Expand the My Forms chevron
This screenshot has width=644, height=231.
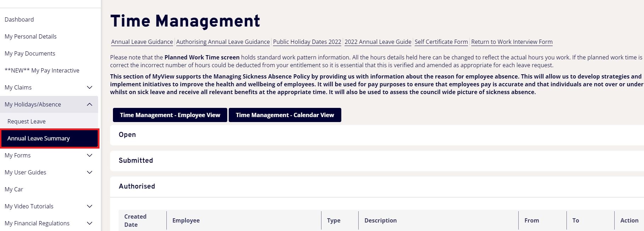point(90,155)
